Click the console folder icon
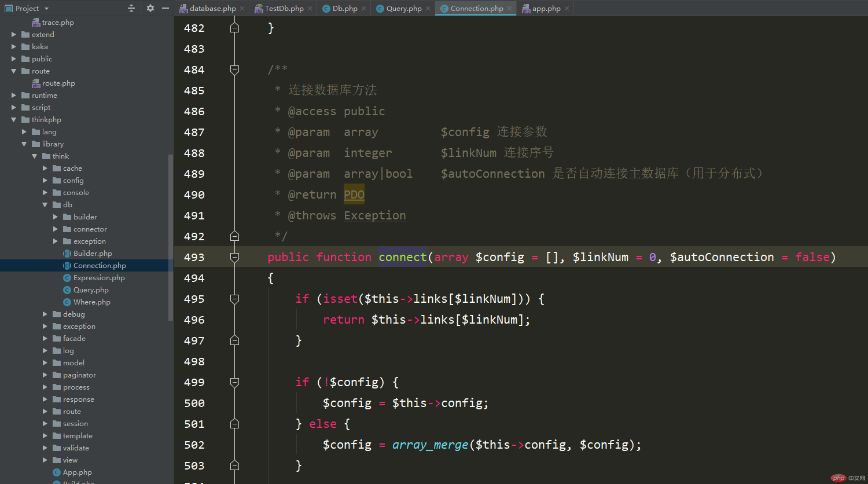The image size is (868, 484). (57, 193)
